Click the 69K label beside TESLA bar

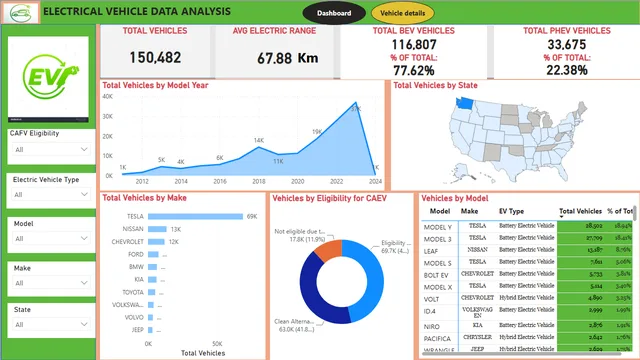pos(252,217)
